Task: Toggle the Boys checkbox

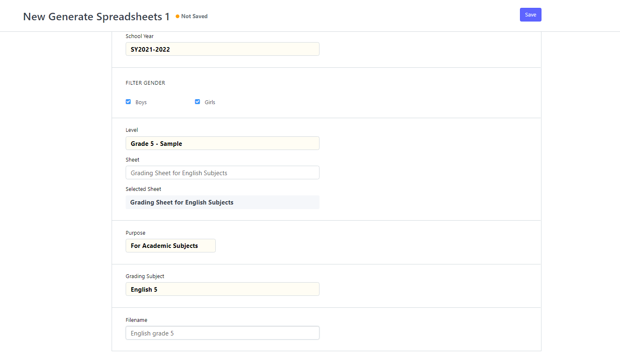Action: (x=128, y=102)
